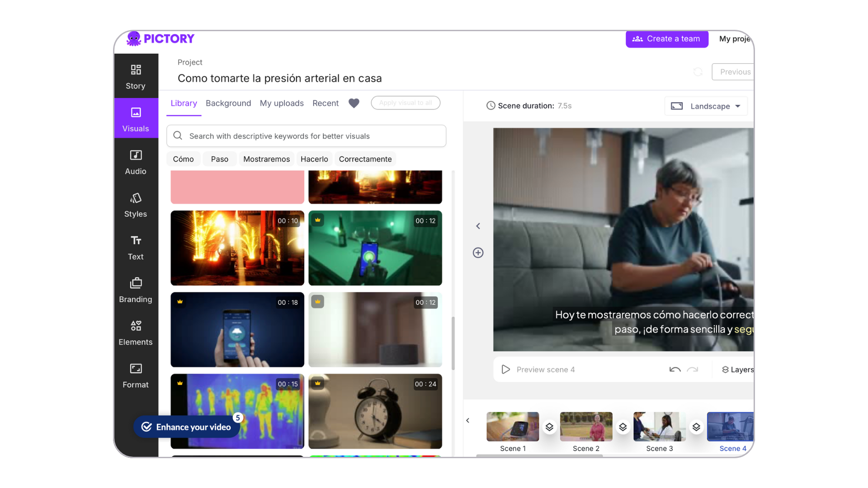Screen dimensions: 868x488
Task: Click transition icon between Scene 1 and 2
Action: 549,427
